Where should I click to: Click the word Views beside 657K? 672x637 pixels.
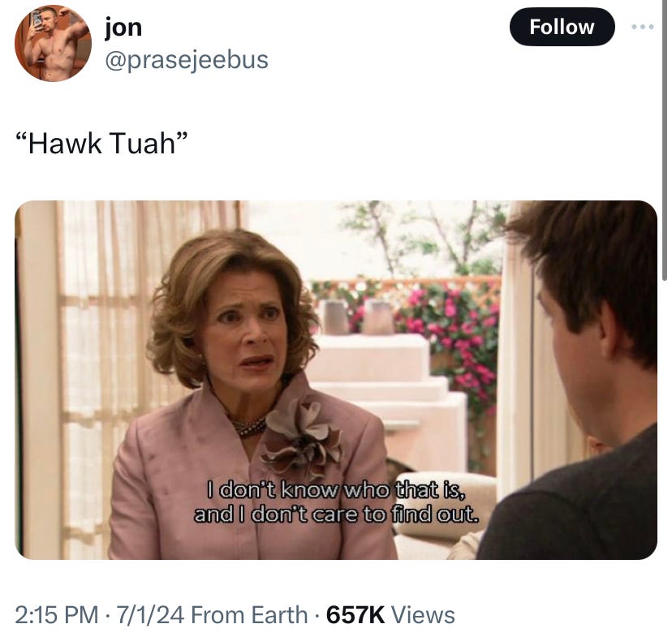(x=424, y=615)
